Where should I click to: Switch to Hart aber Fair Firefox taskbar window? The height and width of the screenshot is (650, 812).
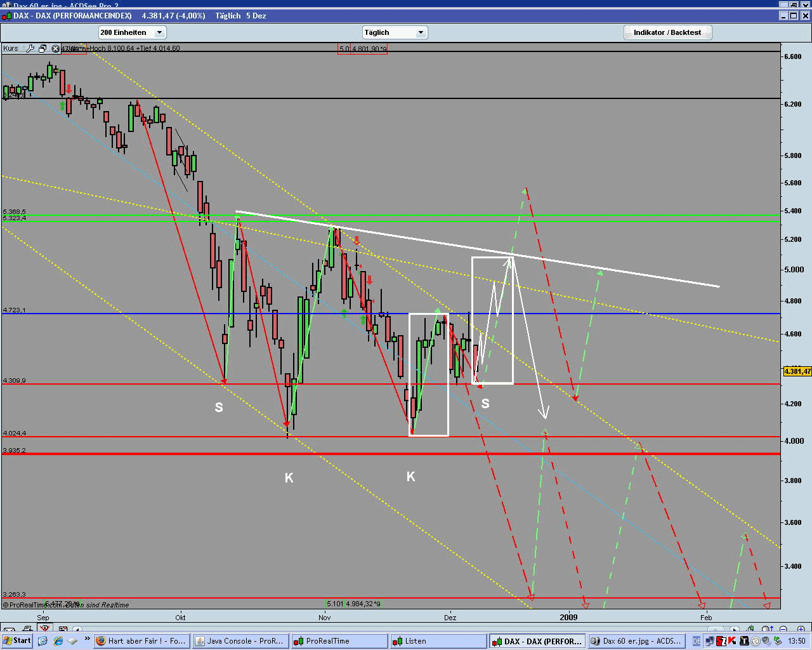141,641
